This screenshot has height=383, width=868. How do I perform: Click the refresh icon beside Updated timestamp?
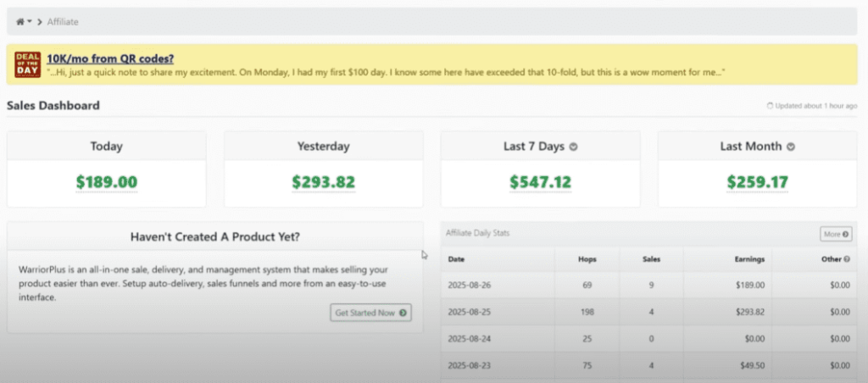[x=770, y=107]
